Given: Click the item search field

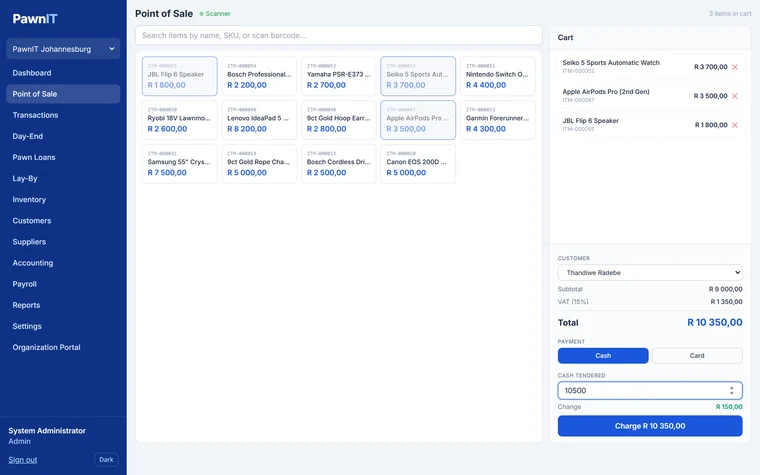Looking at the screenshot, I should 338,35.
